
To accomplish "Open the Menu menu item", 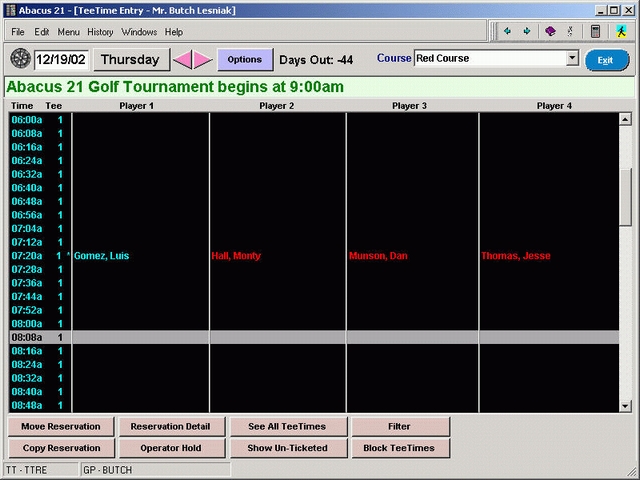I will coord(68,32).
